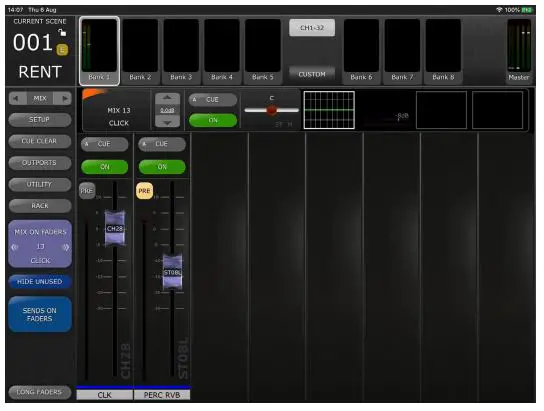Tap the Wi-Fi indicator in status bar
Screen dimensions: 544x411
click(x=499, y=10)
